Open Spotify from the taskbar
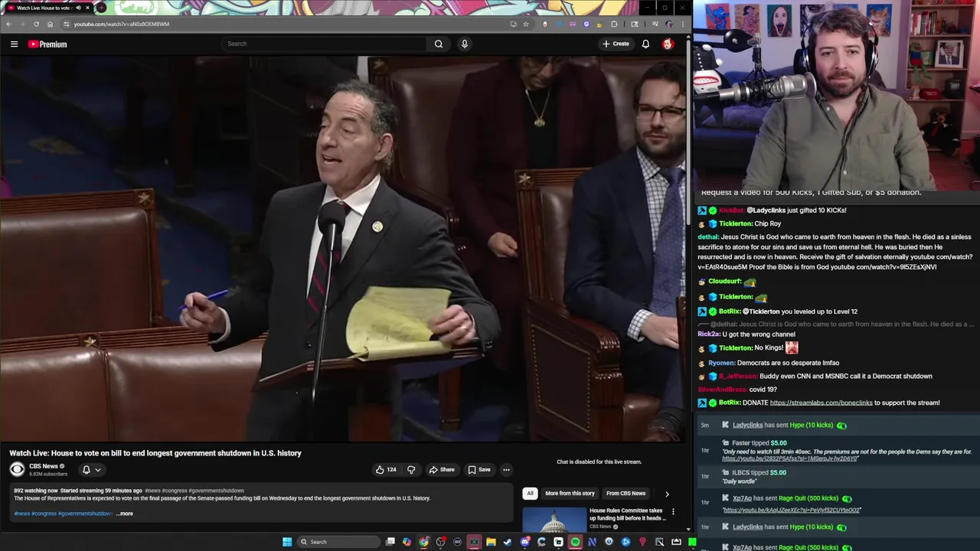 coord(575,542)
